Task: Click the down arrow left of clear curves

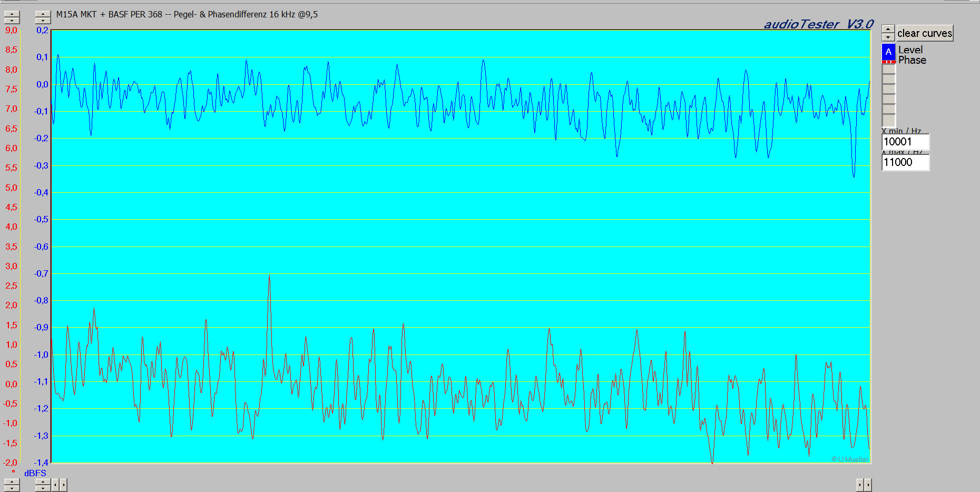Action: pyautogui.click(x=888, y=37)
